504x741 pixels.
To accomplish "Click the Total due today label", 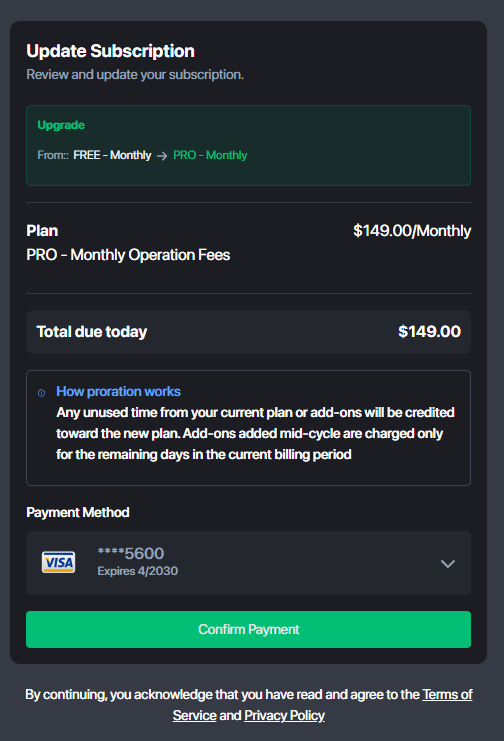I will pyautogui.click(x=92, y=332).
